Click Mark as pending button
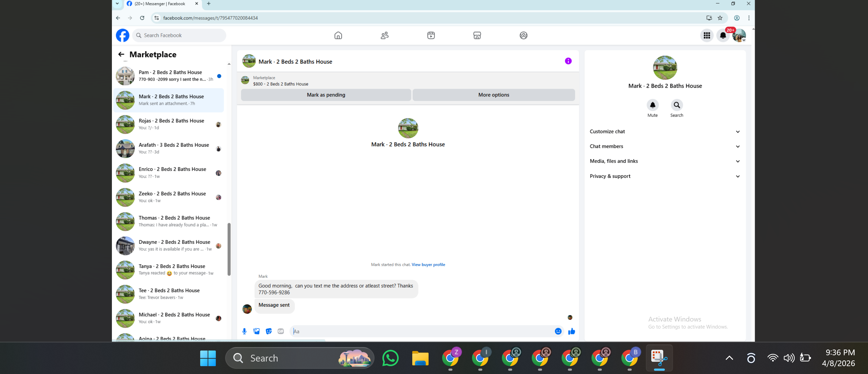 point(326,95)
